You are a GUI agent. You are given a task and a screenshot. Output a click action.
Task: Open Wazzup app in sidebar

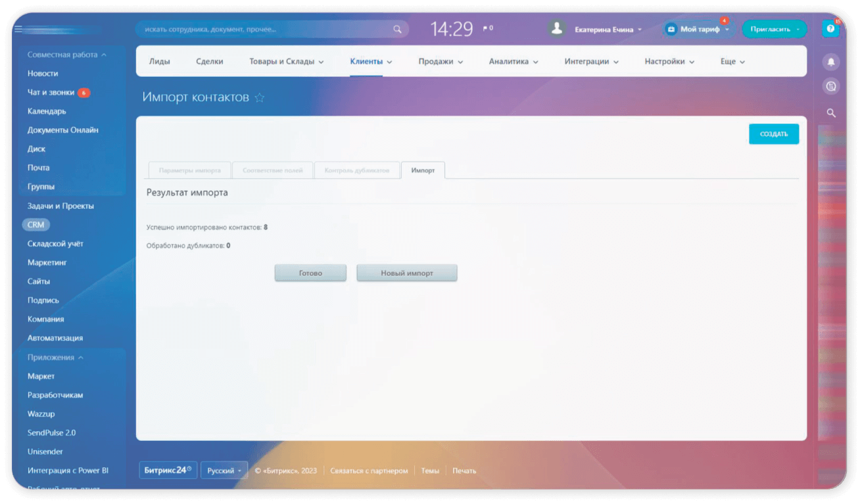coord(41,414)
